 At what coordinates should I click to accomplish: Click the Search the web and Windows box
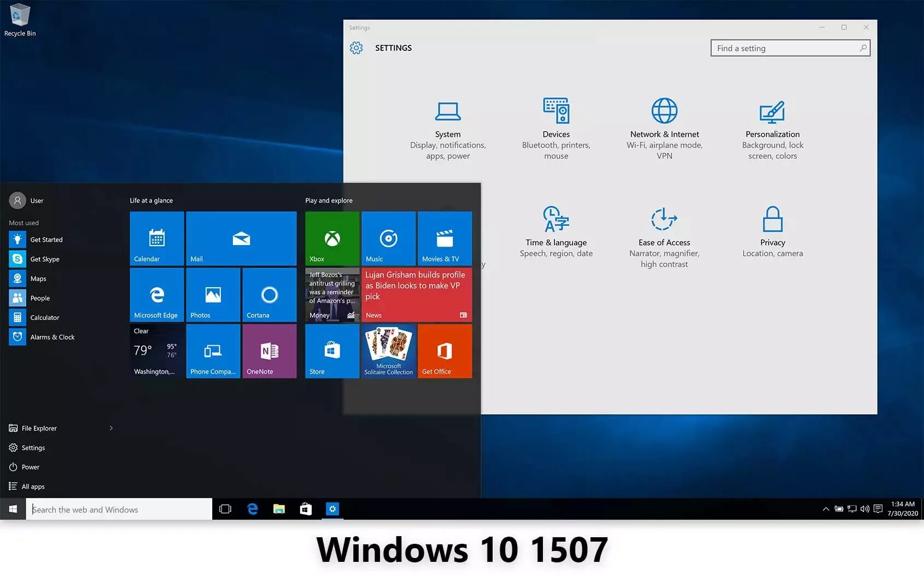click(x=119, y=509)
